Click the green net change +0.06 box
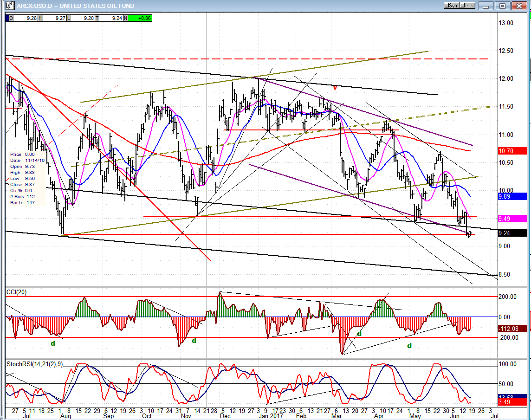The height and width of the screenshot is (420, 531). click(139, 18)
